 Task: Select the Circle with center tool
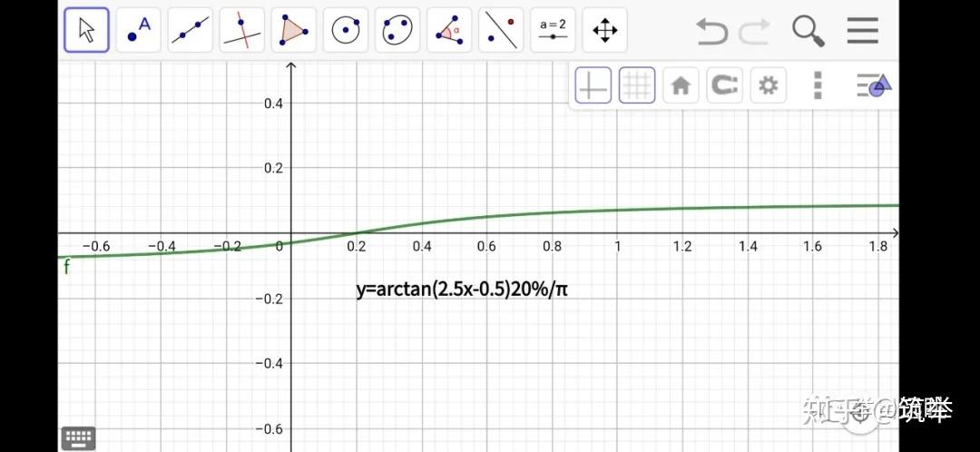point(346,29)
